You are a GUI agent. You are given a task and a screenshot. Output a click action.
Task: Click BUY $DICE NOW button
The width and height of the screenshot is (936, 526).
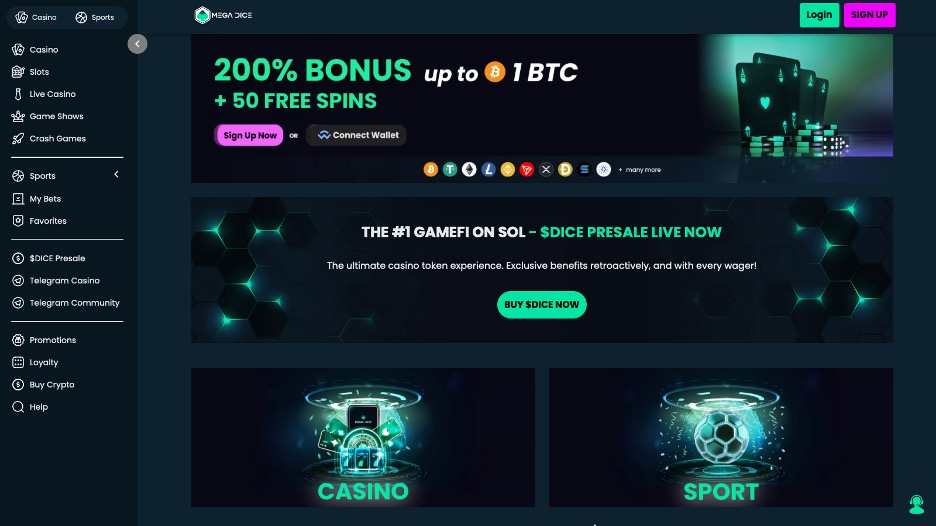pyautogui.click(x=541, y=304)
